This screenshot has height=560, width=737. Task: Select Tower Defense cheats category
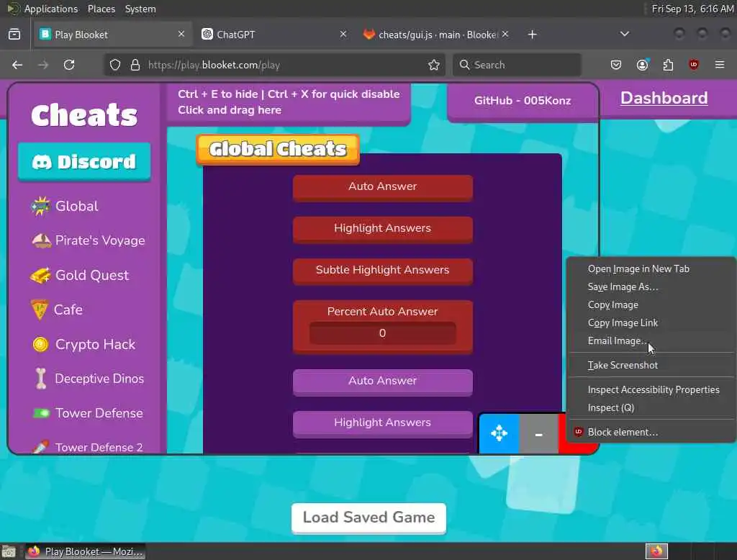point(87,413)
